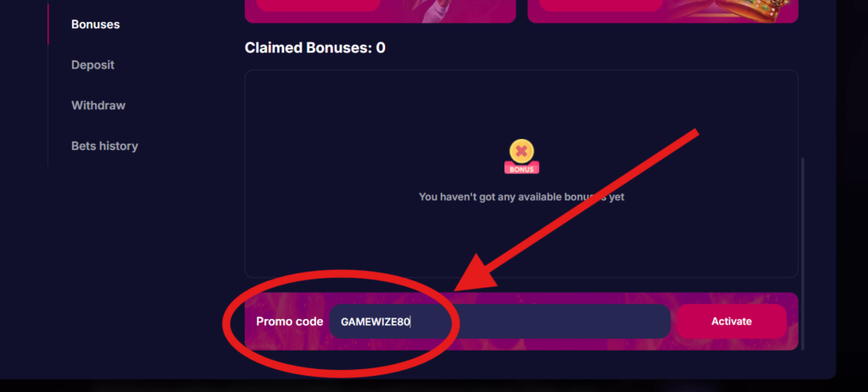Click the crossed-out bonus icon
This screenshot has width=868, height=392.
[521, 152]
